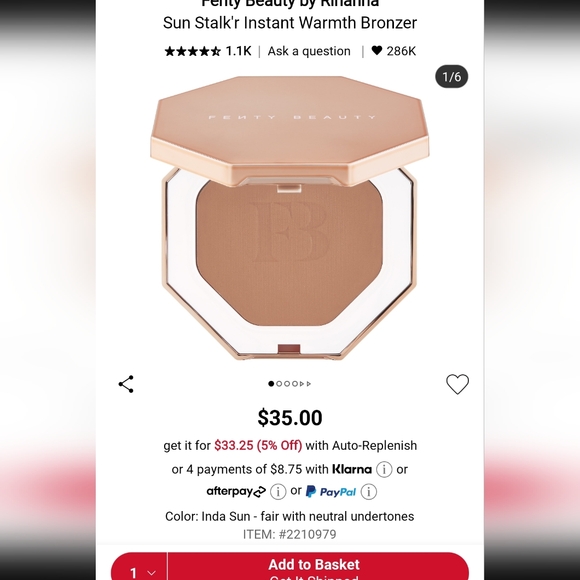The image size is (580, 580).
Task: Select the third image carousel dot
Action: click(x=287, y=384)
